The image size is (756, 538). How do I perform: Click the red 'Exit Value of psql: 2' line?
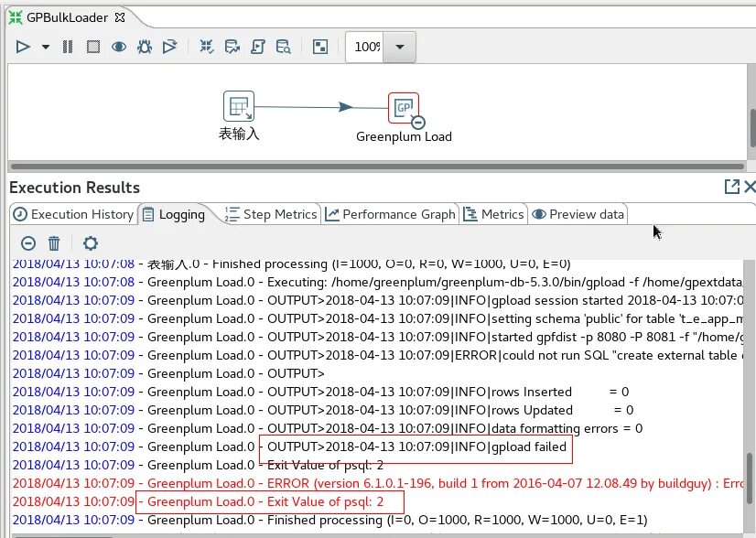pos(199,501)
